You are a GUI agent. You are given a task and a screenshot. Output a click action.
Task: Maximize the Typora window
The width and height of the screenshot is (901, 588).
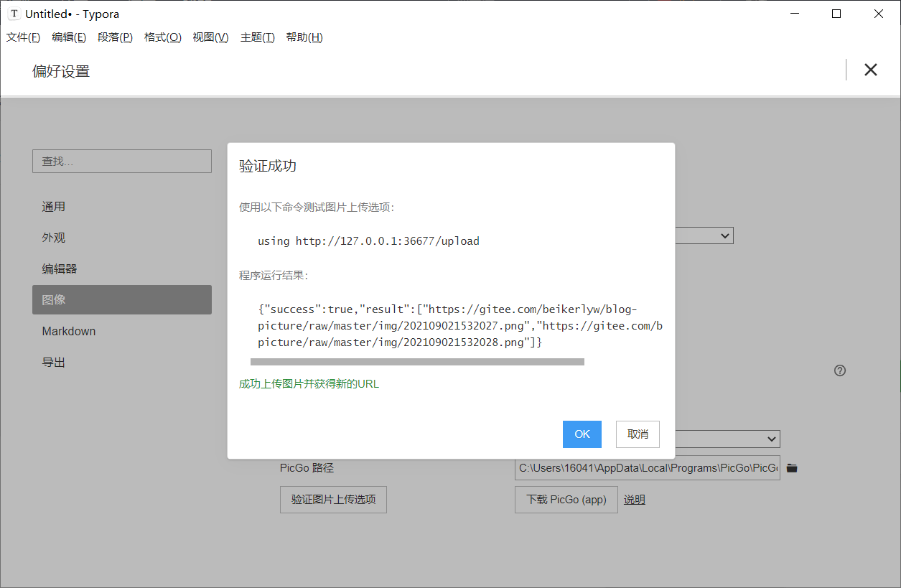click(x=836, y=14)
